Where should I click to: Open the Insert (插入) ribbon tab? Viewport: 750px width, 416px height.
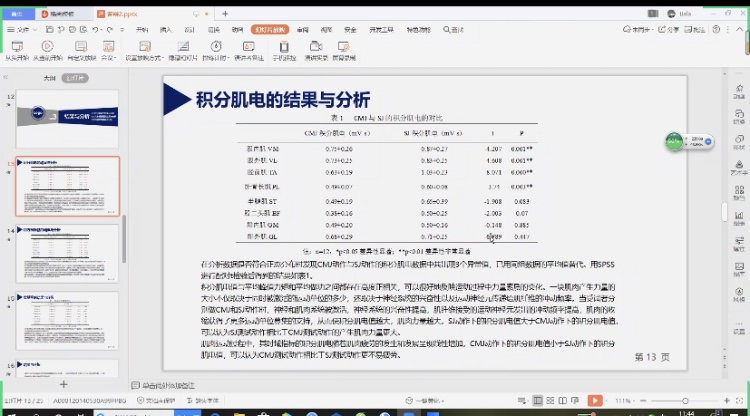165,30
